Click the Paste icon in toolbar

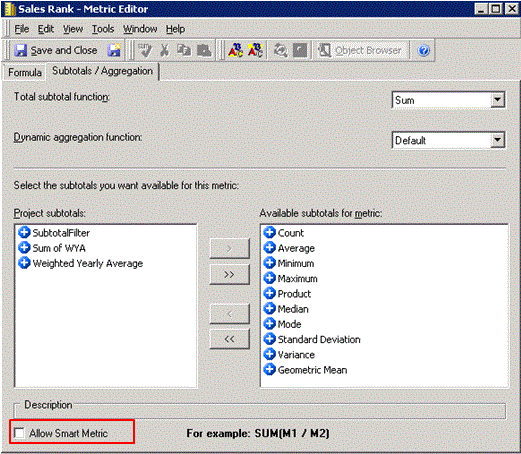click(204, 50)
